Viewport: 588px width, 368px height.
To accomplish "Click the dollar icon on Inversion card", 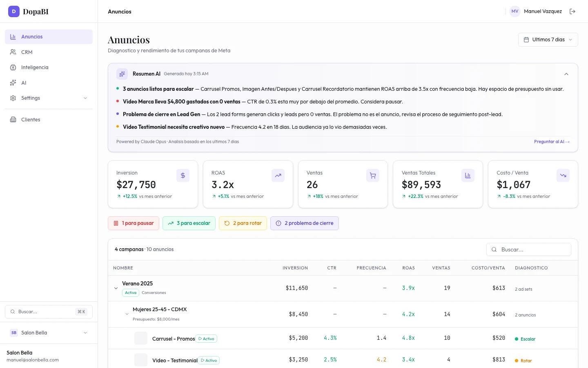I will coord(183,175).
